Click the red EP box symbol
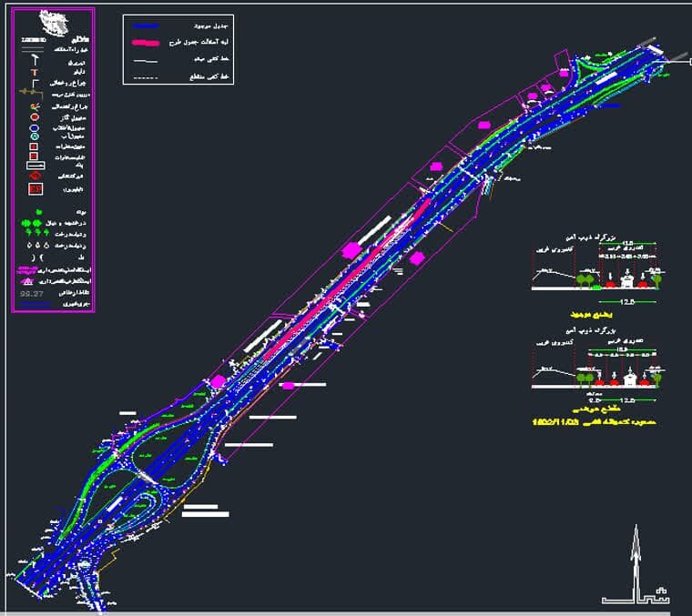The width and height of the screenshot is (692, 616). [36, 189]
